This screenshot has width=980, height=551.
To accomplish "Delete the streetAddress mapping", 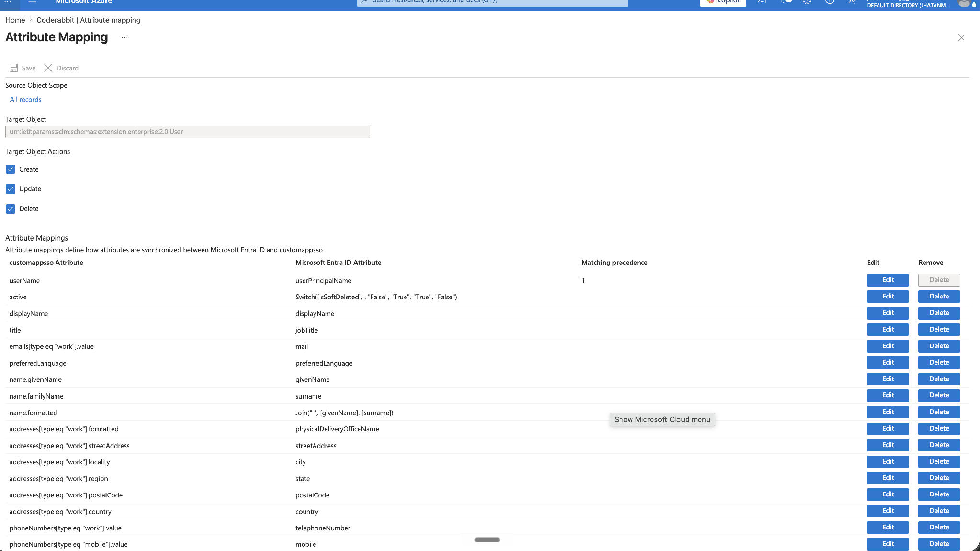I will point(939,445).
